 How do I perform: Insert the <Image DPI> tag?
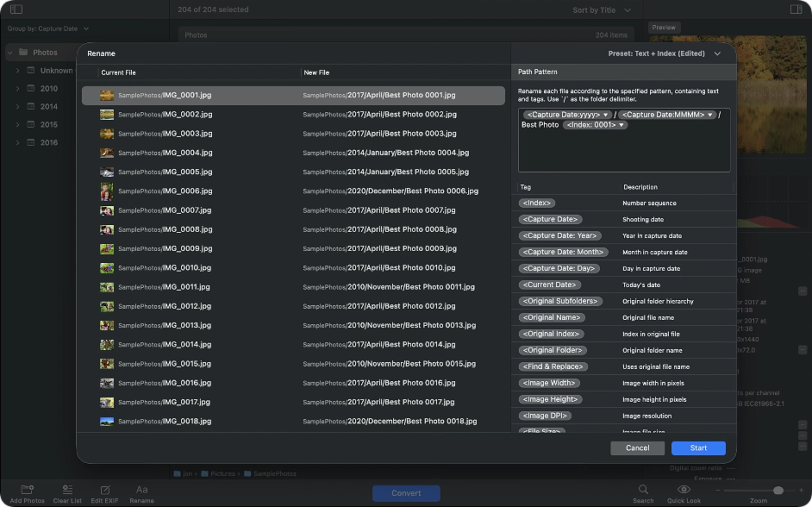545,416
